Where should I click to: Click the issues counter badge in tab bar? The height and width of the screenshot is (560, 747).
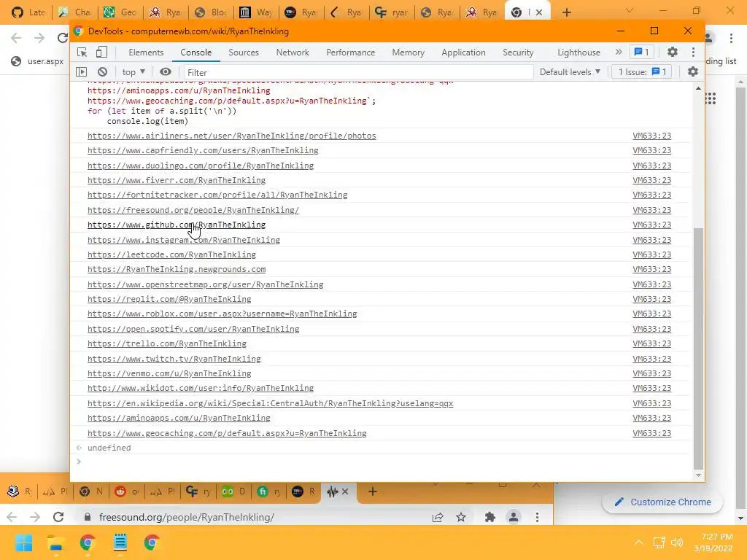[x=641, y=52]
